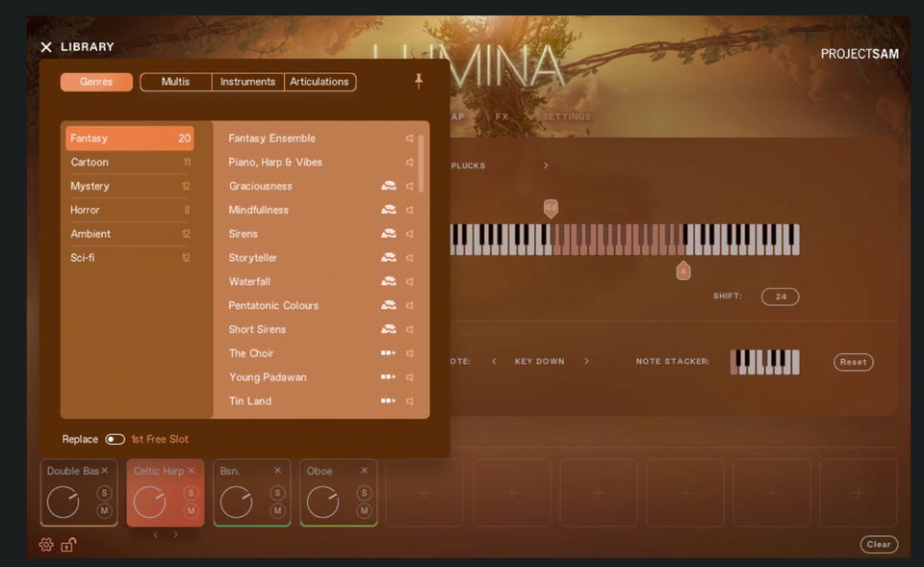
Task: Open the Instruments tab
Action: pos(247,82)
